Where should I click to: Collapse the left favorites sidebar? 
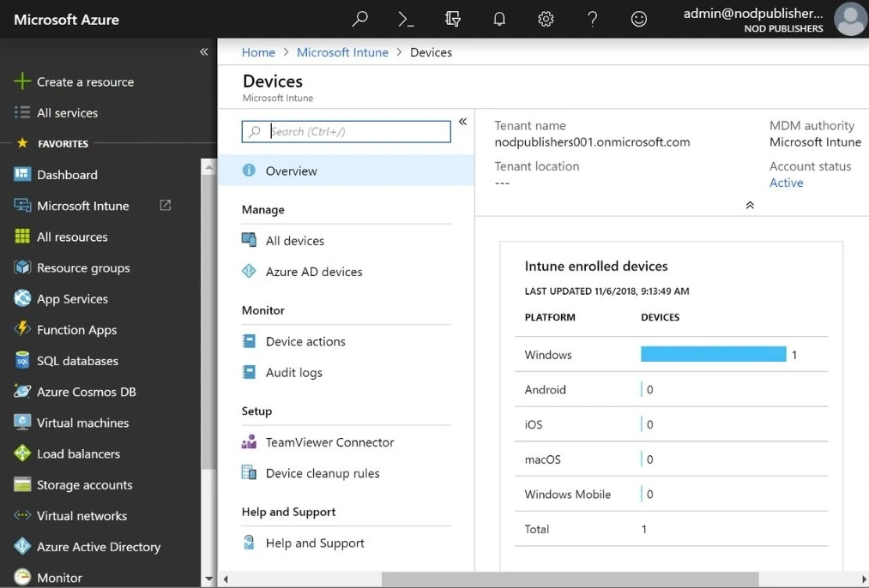click(204, 52)
